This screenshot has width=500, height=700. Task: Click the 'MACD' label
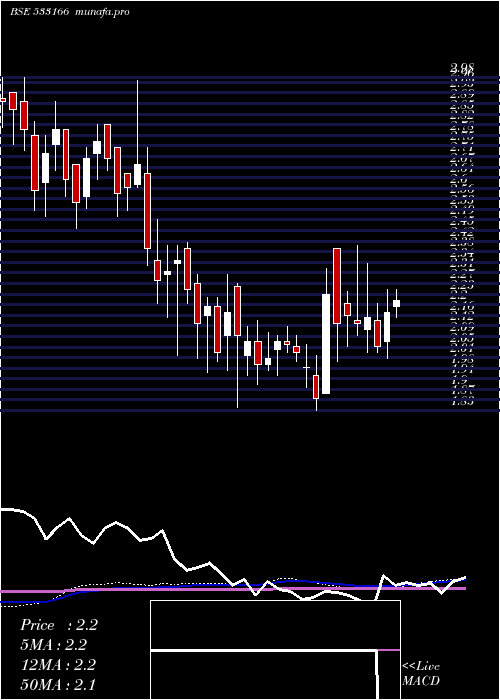[x=421, y=681]
